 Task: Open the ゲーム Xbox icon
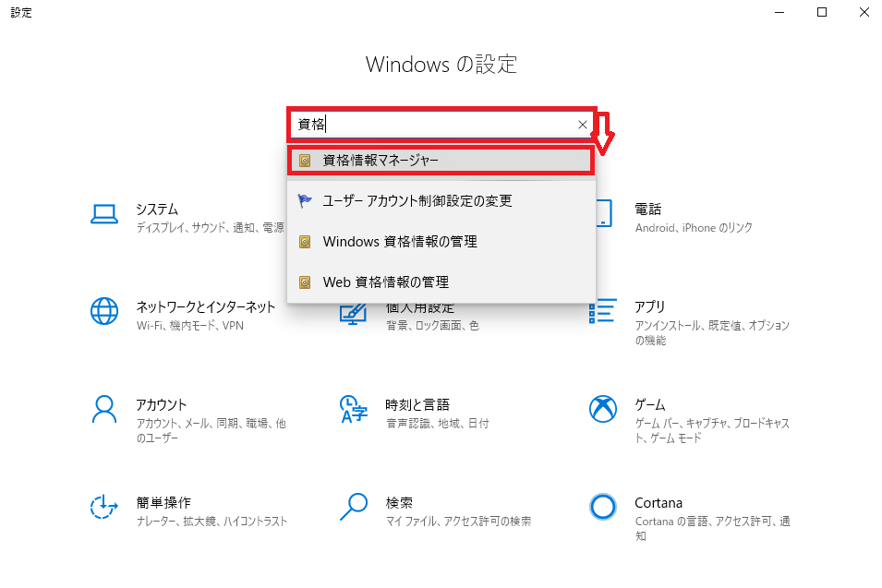(x=603, y=409)
